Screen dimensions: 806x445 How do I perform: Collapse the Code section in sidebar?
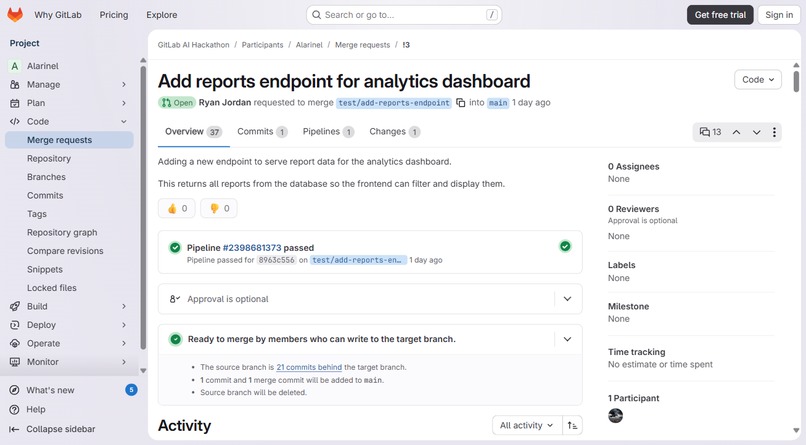pyautogui.click(x=69, y=121)
